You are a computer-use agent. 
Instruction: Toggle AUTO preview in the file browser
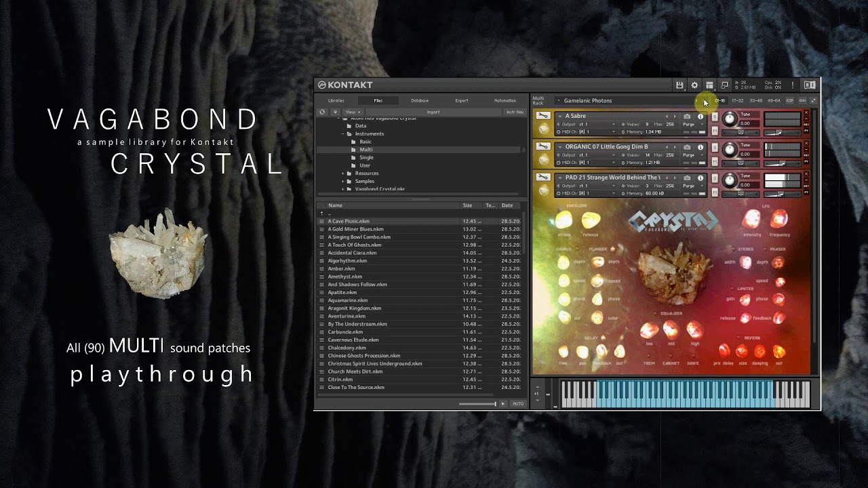tap(517, 404)
